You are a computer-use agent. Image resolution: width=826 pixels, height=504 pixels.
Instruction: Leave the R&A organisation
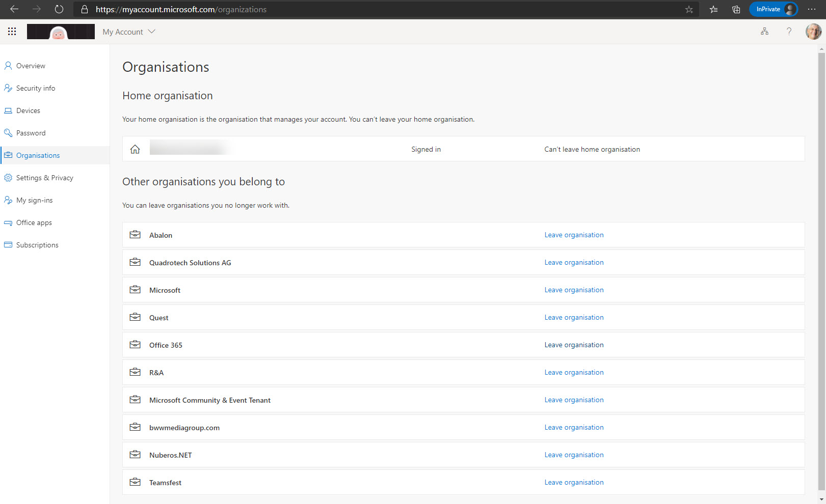pos(574,372)
